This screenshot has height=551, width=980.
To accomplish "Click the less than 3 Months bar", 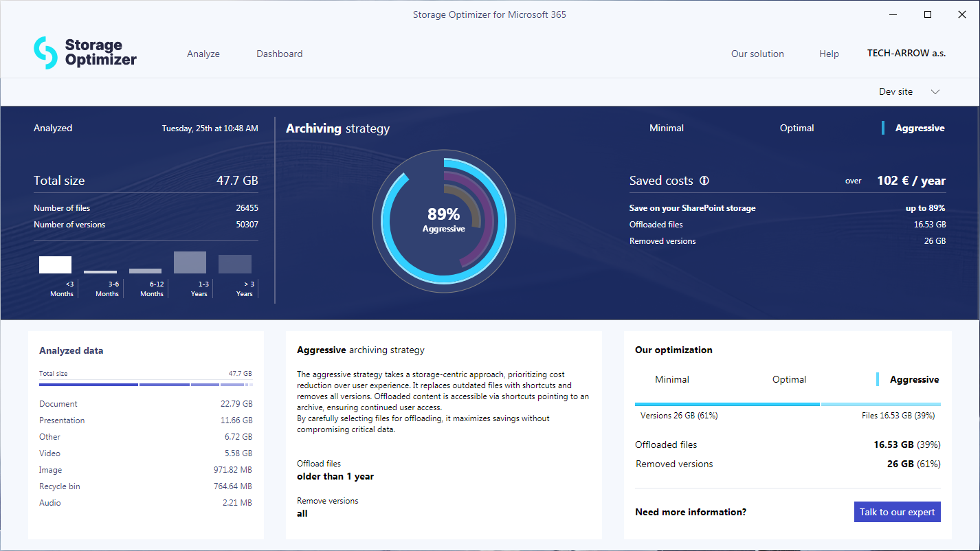I will 55,265.
